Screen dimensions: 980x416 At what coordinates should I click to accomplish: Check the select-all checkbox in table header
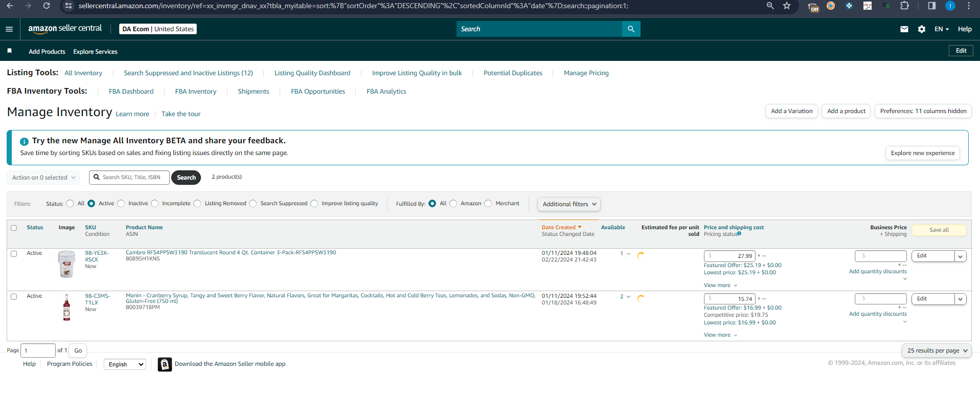click(x=14, y=228)
